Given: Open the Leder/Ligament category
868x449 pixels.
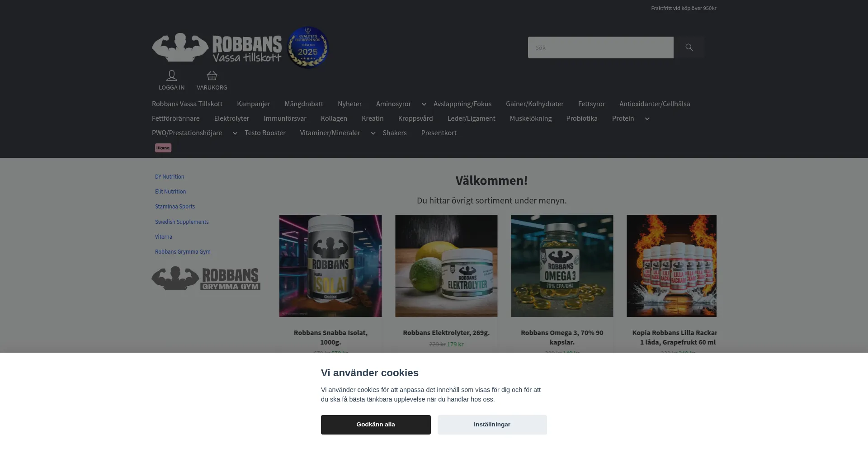Looking at the screenshot, I should pyautogui.click(x=472, y=118).
